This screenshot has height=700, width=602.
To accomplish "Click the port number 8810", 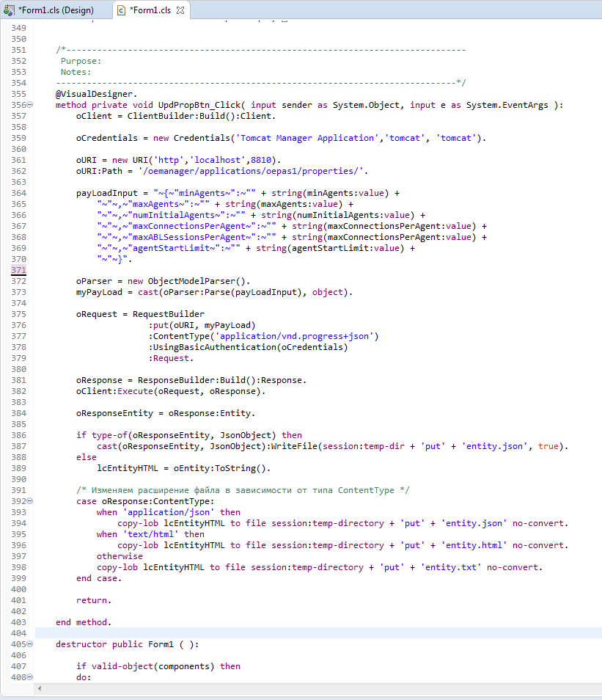I will pos(261,160).
